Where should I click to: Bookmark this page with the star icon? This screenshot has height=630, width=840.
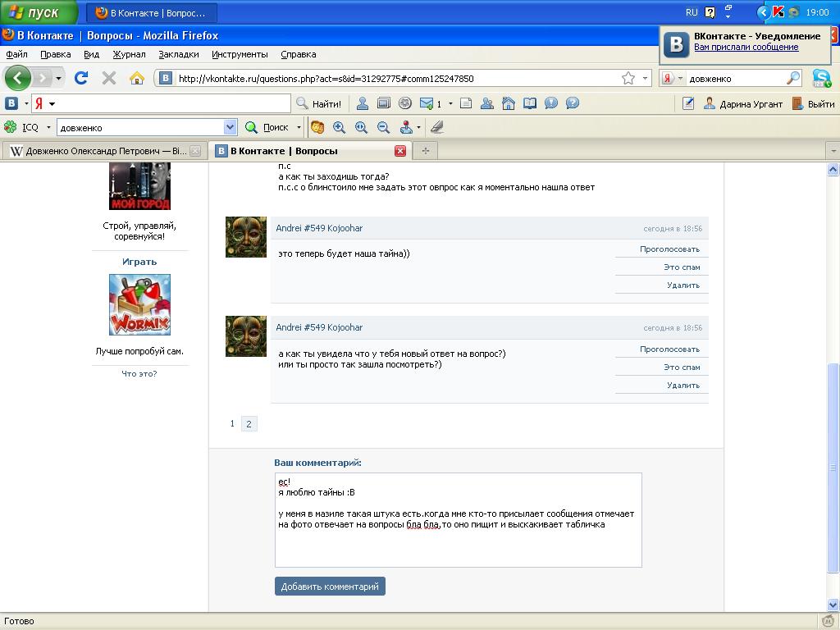coord(628,78)
